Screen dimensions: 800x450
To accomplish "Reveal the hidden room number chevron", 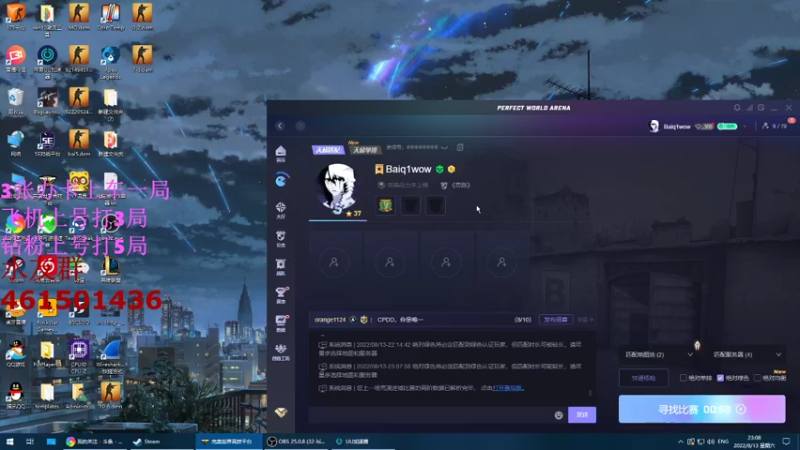I will 444,147.
